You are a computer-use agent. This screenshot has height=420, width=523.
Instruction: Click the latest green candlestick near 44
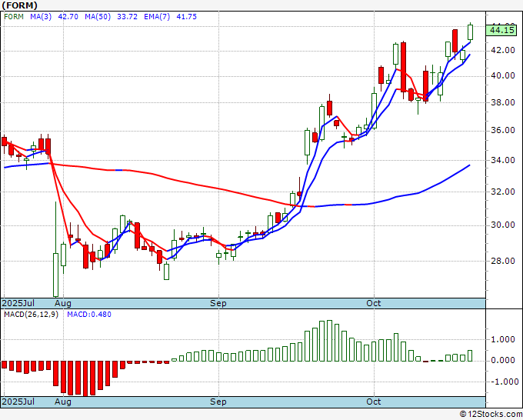coord(470,32)
